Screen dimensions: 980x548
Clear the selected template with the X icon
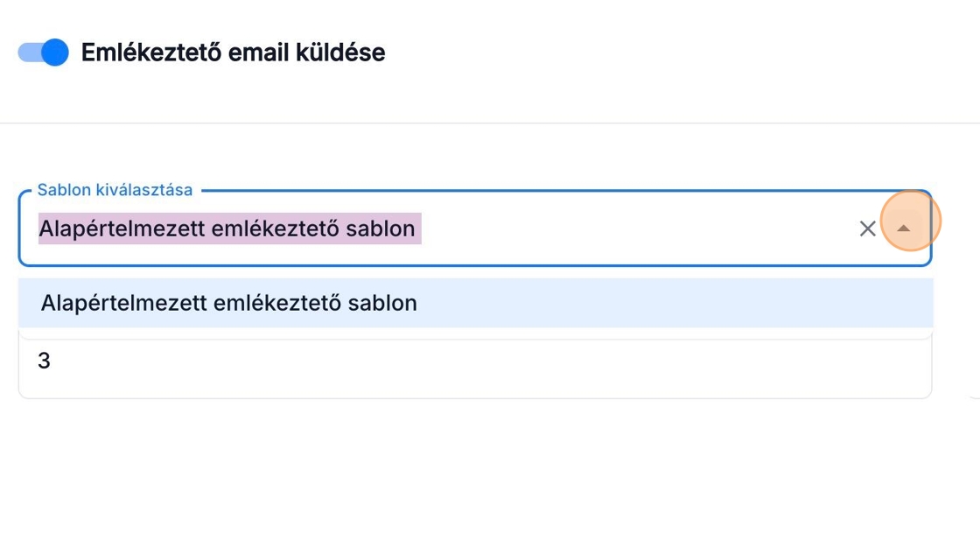pyautogui.click(x=867, y=229)
